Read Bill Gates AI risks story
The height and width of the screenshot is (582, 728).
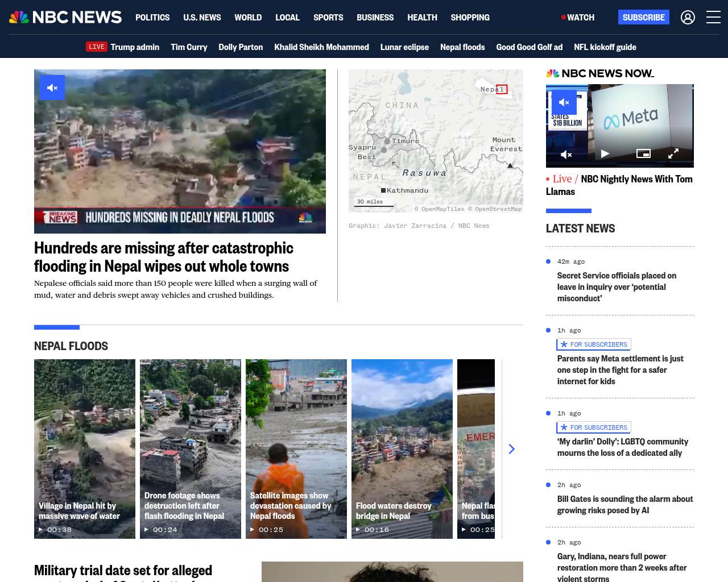pos(625,505)
